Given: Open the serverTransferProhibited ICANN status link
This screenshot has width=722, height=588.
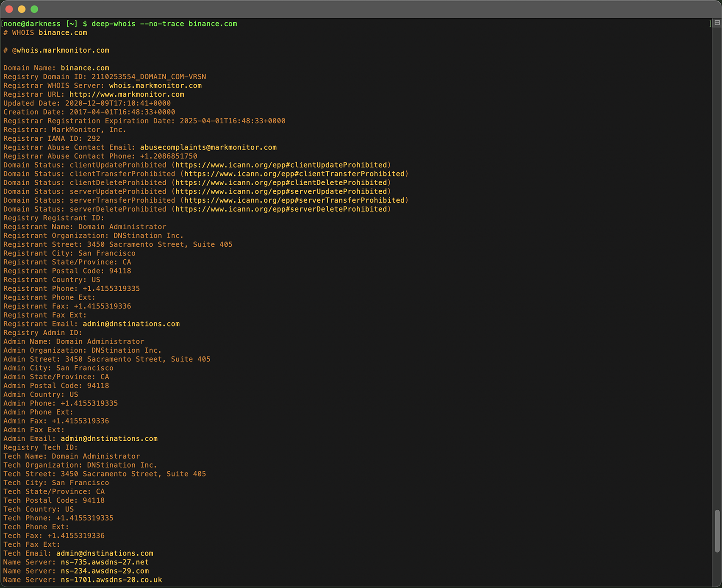Looking at the screenshot, I should pos(293,200).
